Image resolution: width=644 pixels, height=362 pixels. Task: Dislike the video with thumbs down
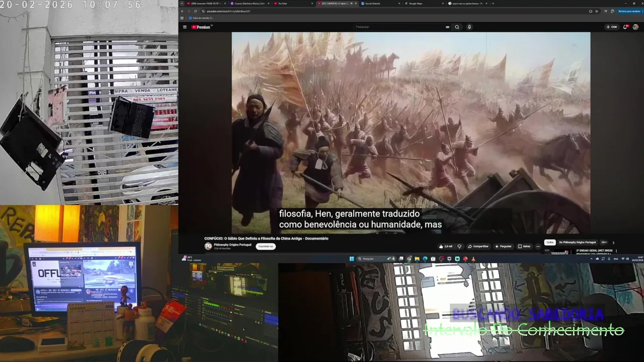tap(459, 246)
